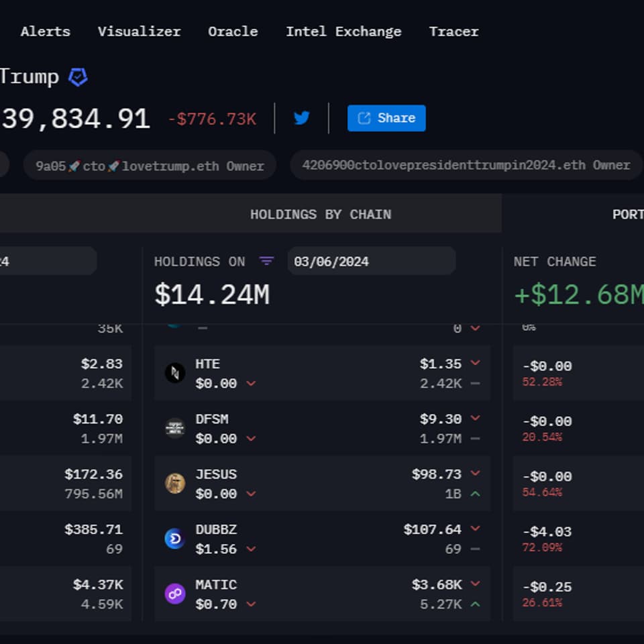The height and width of the screenshot is (644, 644).
Task: Open the Alerts menu item
Action: (x=45, y=32)
